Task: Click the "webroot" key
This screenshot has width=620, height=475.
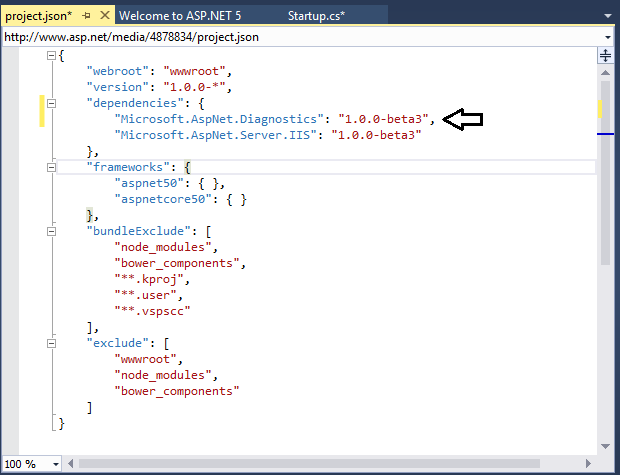Action: coord(118,72)
